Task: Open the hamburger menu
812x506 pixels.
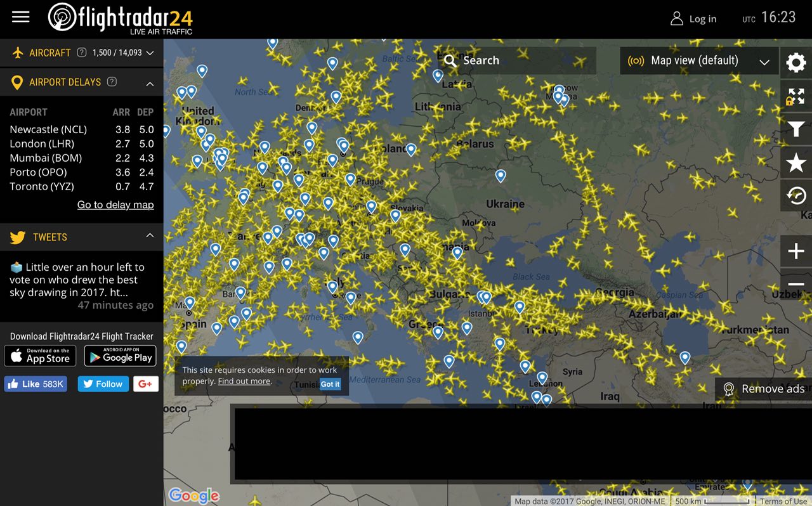Action: [21, 17]
